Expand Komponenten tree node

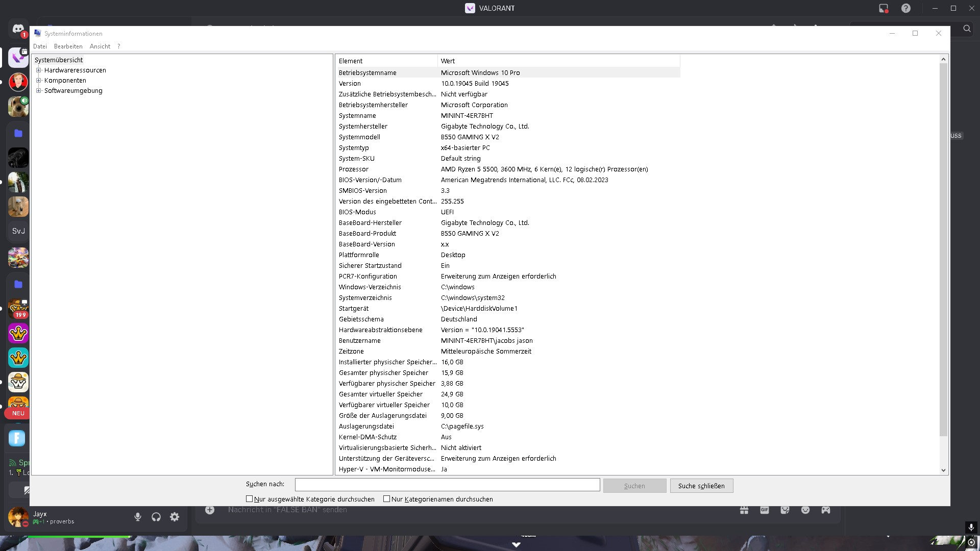[38, 81]
